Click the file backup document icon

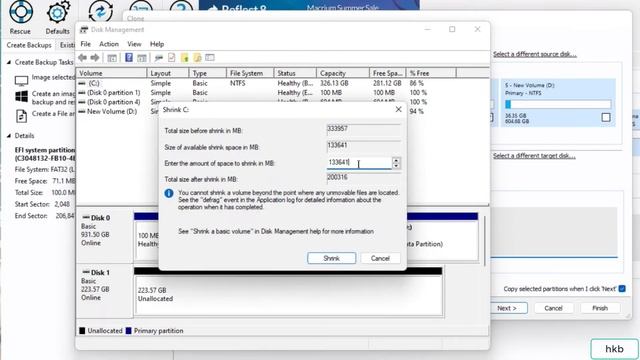point(21,116)
